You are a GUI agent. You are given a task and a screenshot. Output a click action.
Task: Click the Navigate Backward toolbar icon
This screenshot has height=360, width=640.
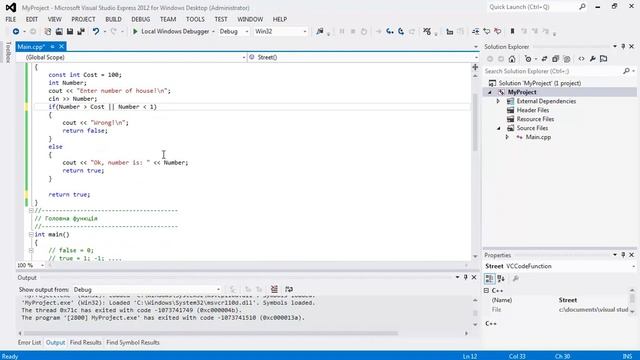click(x=16, y=31)
